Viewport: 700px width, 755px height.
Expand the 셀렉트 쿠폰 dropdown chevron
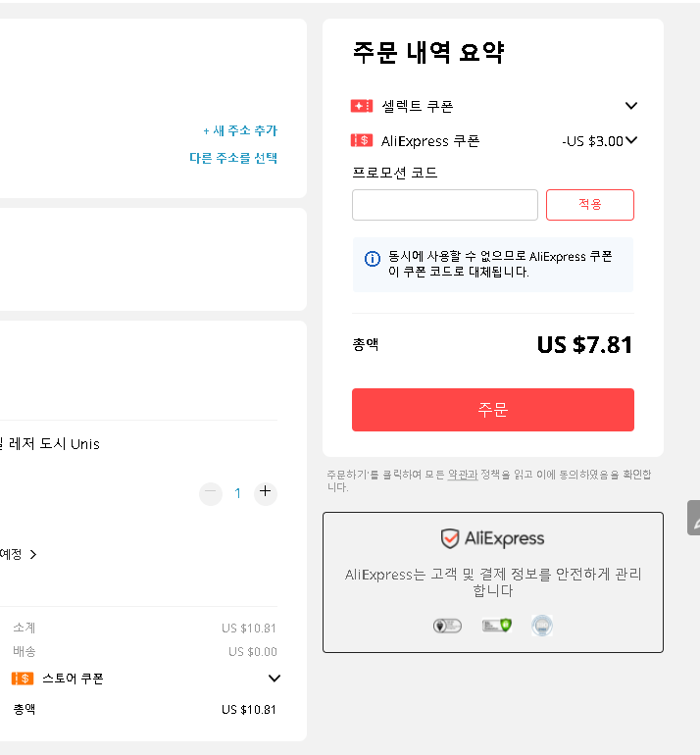pos(631,106)
